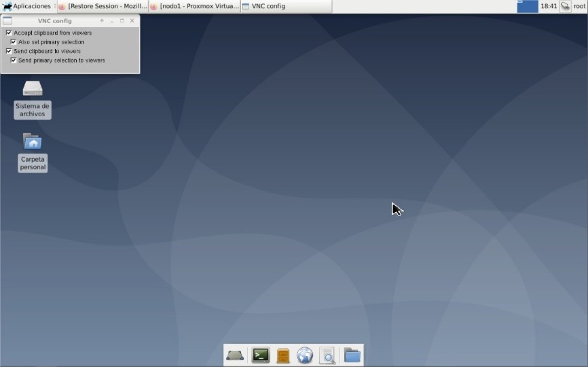Open the terminal emulator in the dock
The width and height of the screenshot is (588, 367).
261,355
